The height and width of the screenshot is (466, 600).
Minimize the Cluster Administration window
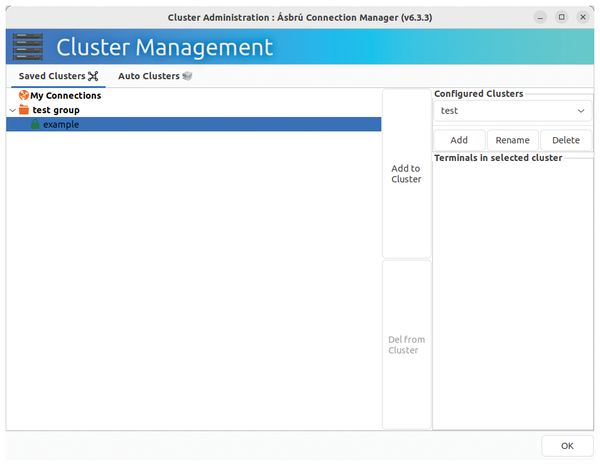(540, 18)
